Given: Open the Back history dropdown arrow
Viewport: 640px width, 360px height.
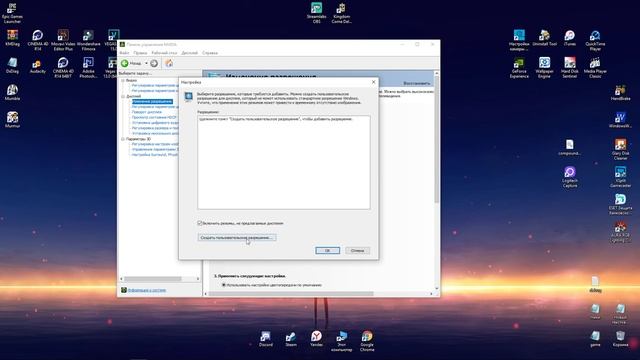Looking at the screenshot, I should [x=146, y=63].
